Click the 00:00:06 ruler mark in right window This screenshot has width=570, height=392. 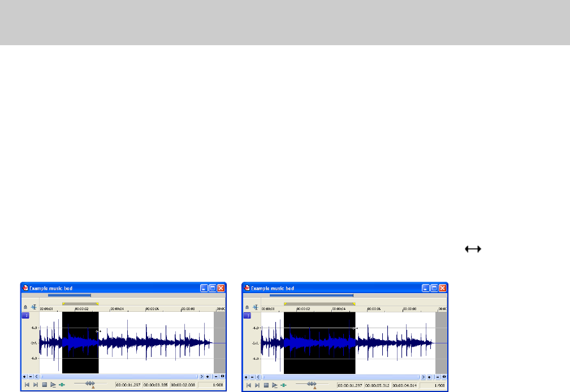[x=374, y=309]
